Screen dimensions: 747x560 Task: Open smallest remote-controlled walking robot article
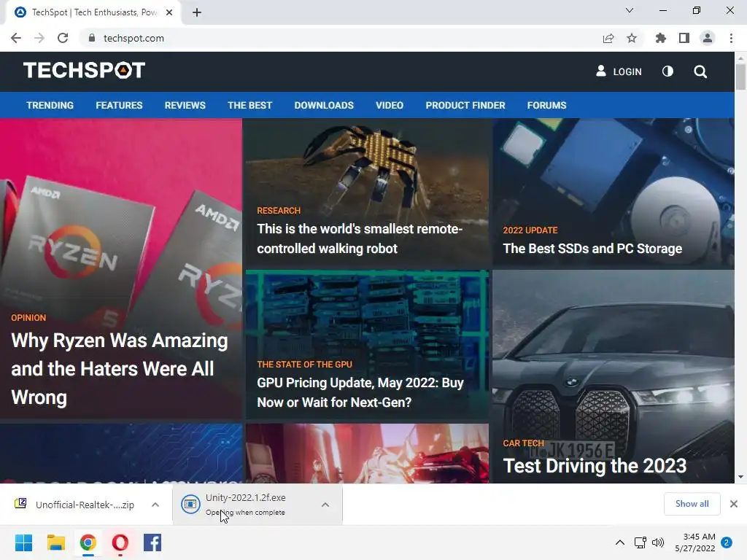coord(360,238)
